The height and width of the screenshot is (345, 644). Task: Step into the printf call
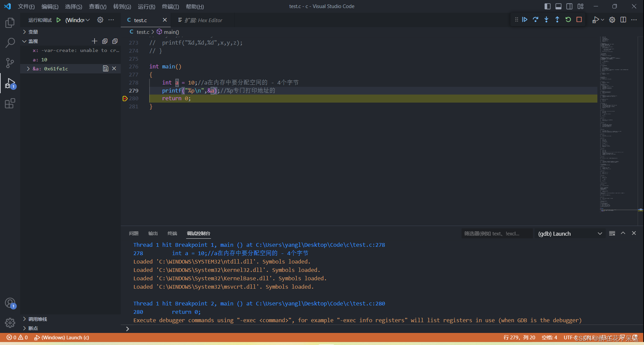pyautogui.click(x=546, y=19)
